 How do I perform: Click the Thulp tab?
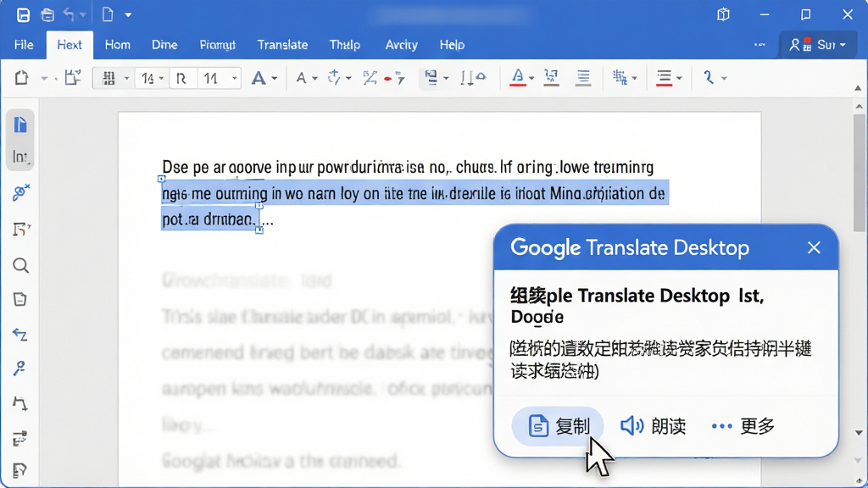[x=344, y=45]
